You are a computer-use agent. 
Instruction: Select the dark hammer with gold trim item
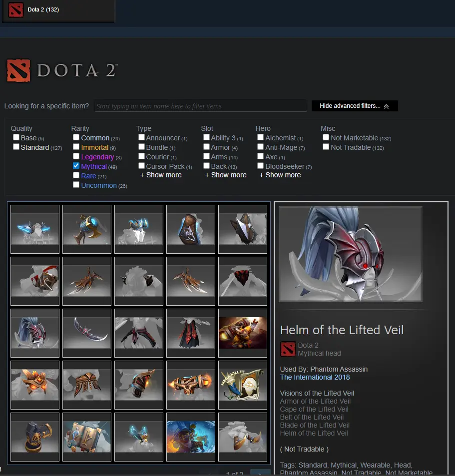click(35, 437)
